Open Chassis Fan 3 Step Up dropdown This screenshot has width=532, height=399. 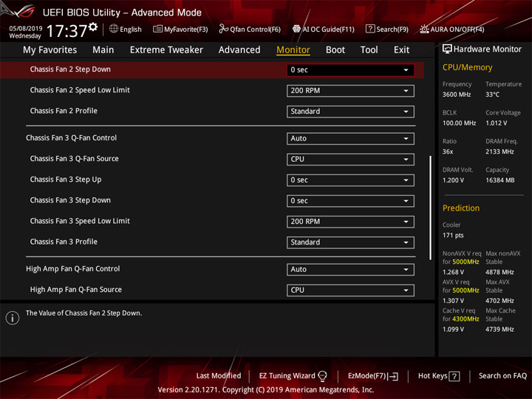[350, 180]
